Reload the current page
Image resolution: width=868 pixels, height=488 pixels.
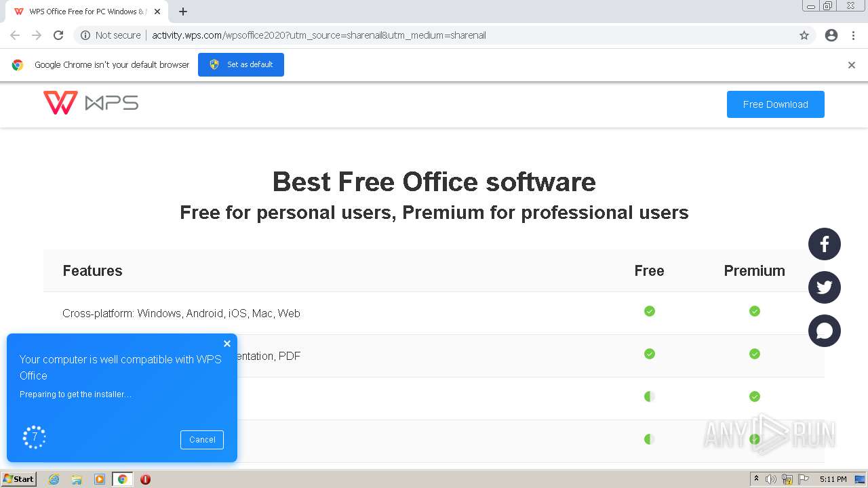tap(58, 35)
